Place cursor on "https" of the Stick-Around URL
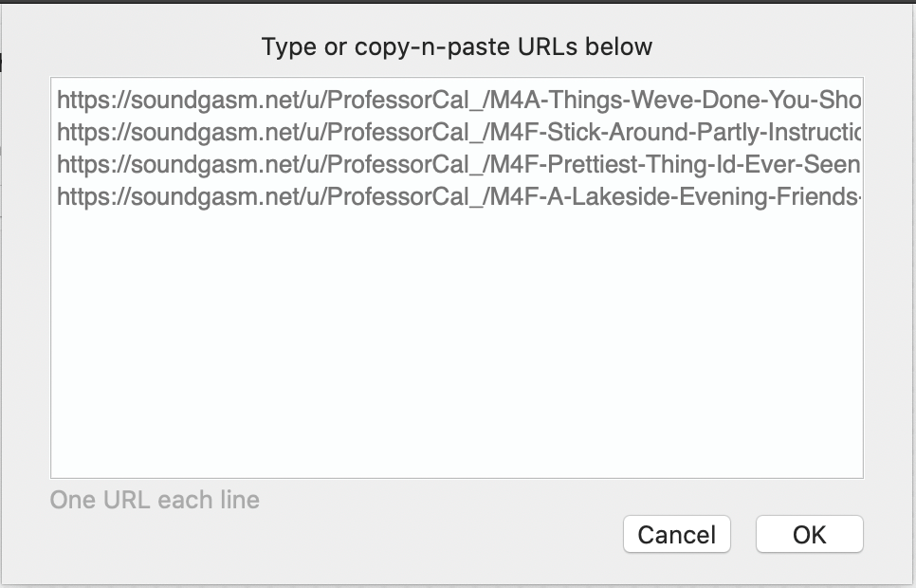The image size is (916, 588). click(82, 132)
